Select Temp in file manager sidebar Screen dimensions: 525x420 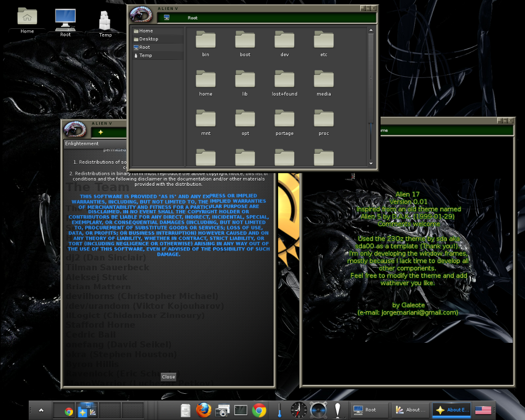coord(157,55)
